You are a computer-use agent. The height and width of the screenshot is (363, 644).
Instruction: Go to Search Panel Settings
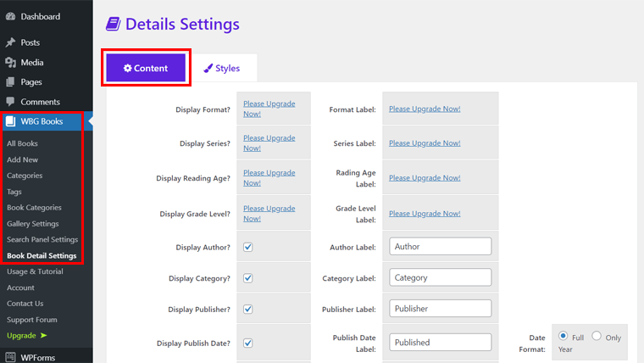coord(42,240)
